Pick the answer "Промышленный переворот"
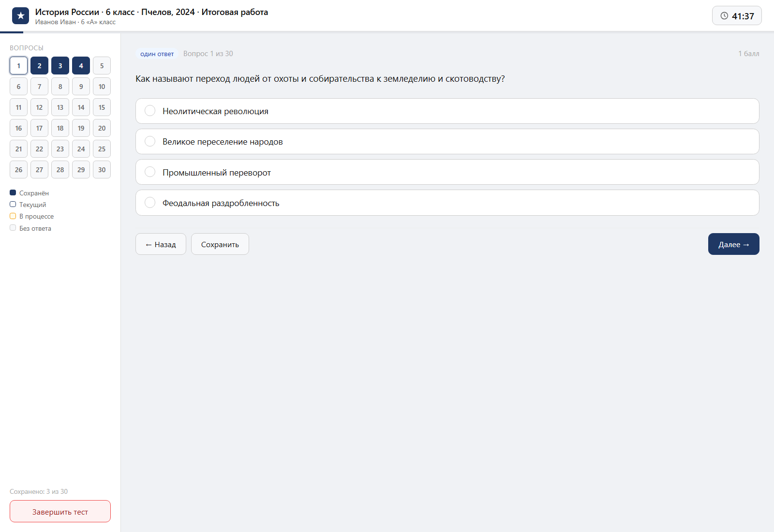 447,172
